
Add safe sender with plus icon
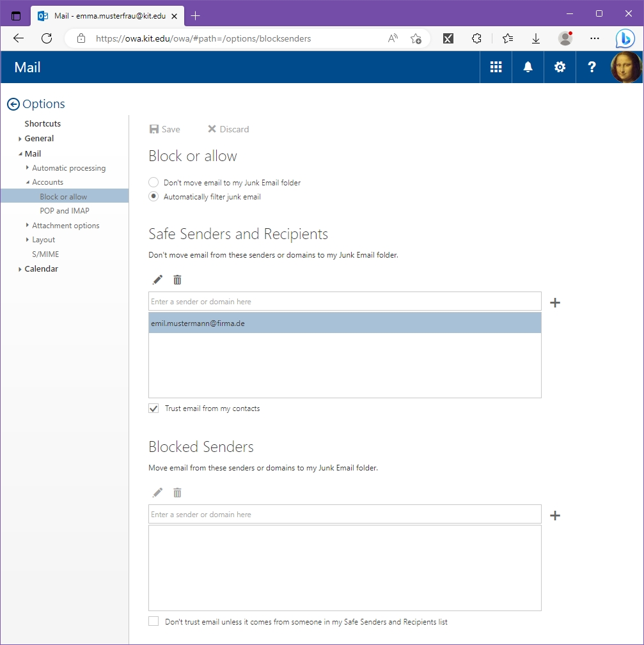(x=555, y=302)
